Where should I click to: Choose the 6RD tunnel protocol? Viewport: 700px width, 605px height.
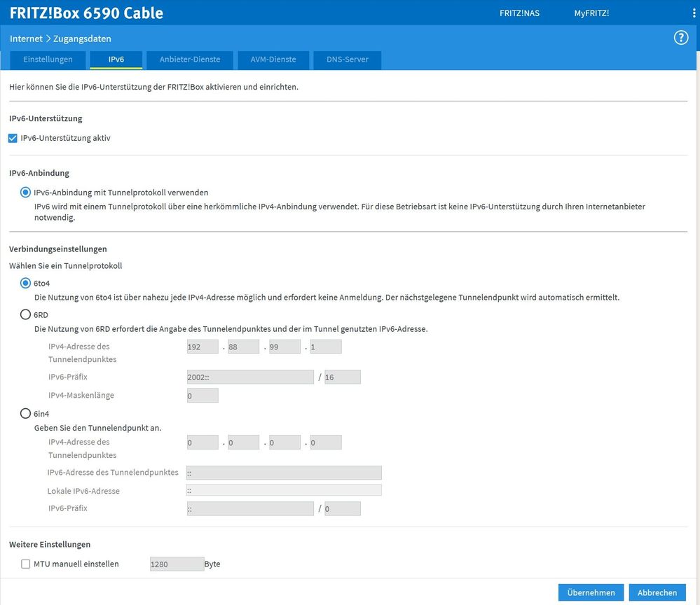coord(25,314)
